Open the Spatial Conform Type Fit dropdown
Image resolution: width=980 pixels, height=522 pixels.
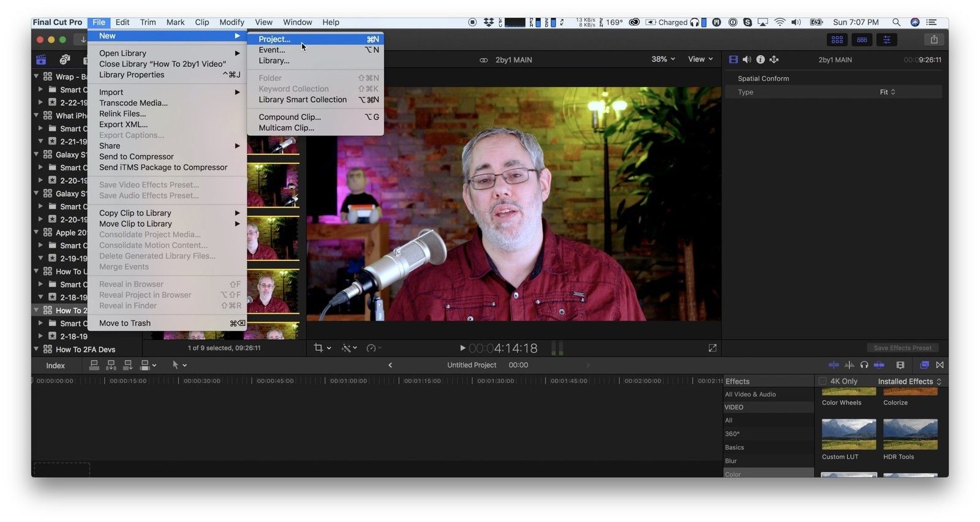tap(888, 92)
